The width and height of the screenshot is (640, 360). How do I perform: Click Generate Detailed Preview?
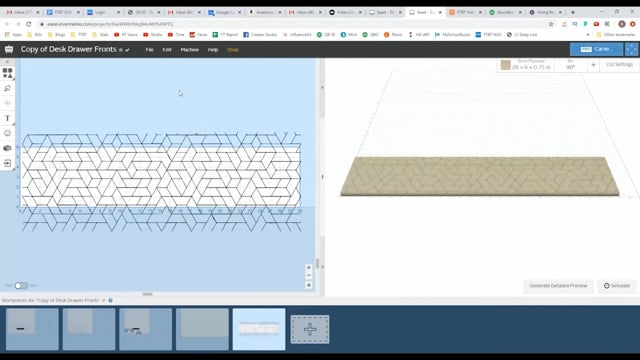click(x=558, y=286)
